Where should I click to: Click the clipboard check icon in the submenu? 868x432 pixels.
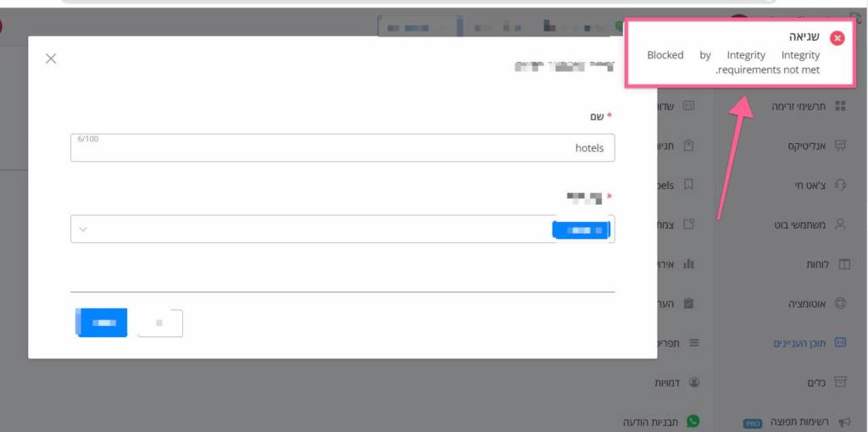(x=689, y=302)
